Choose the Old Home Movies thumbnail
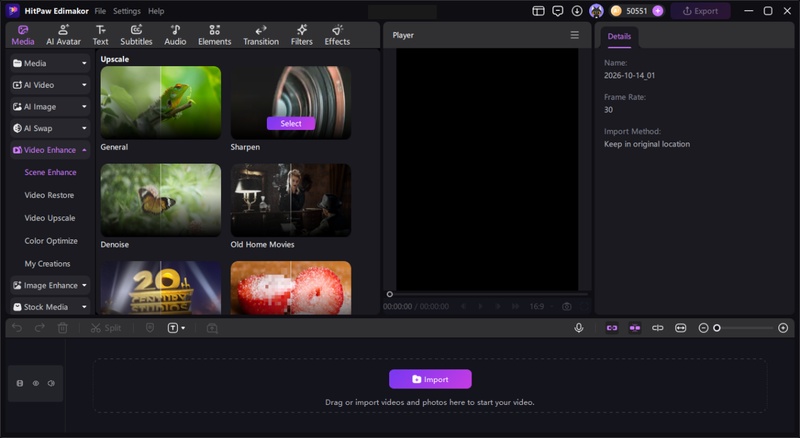 click(x=291, y=200)
